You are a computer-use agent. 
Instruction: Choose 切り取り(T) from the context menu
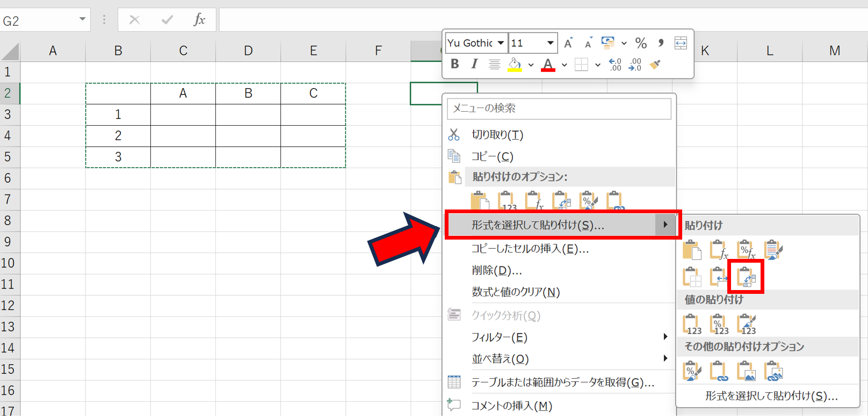(x=559, y=135)
